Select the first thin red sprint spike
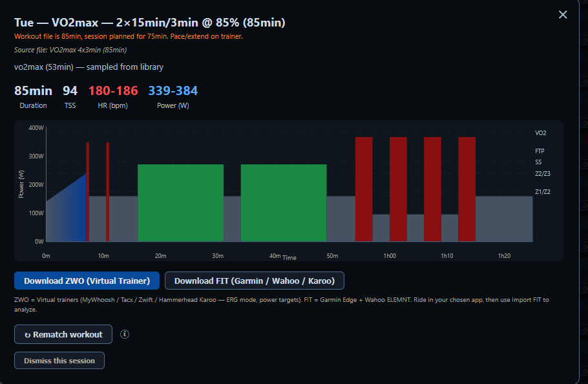The image size is (588, 384). tap(88, 191)
